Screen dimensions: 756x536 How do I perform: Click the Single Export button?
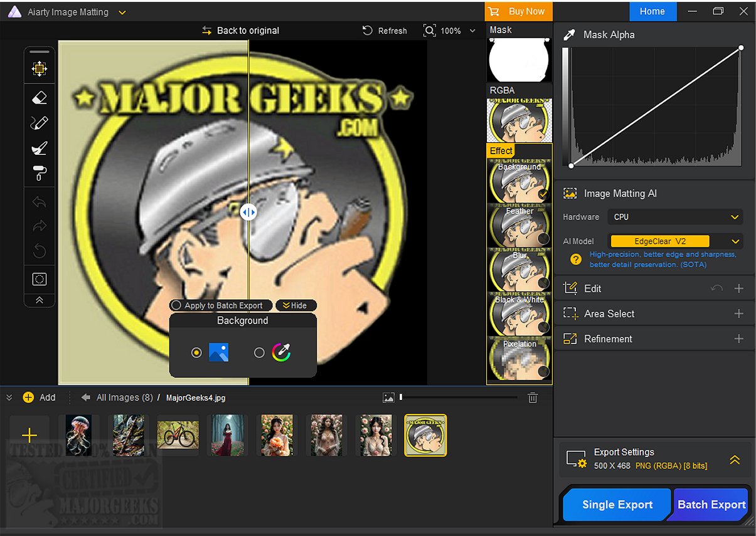click(x=617, y=505)
